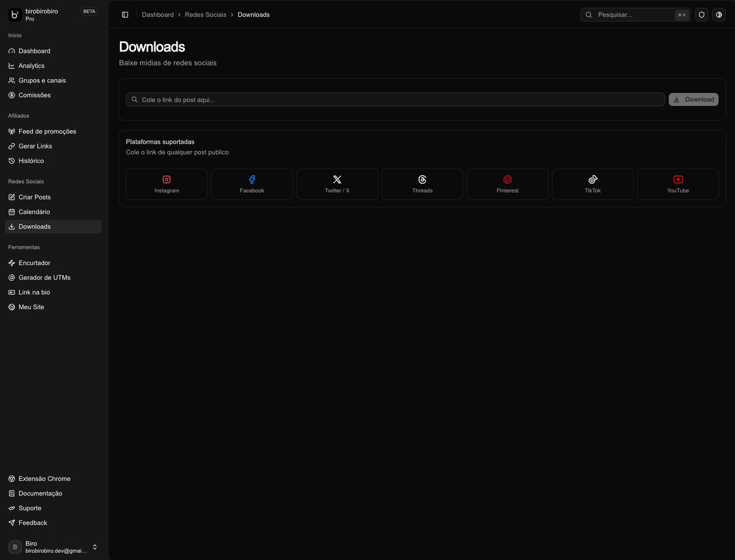Click the Ferramentas section label
The height and width of the screenshot is (560, 735).
click(24, 247)
